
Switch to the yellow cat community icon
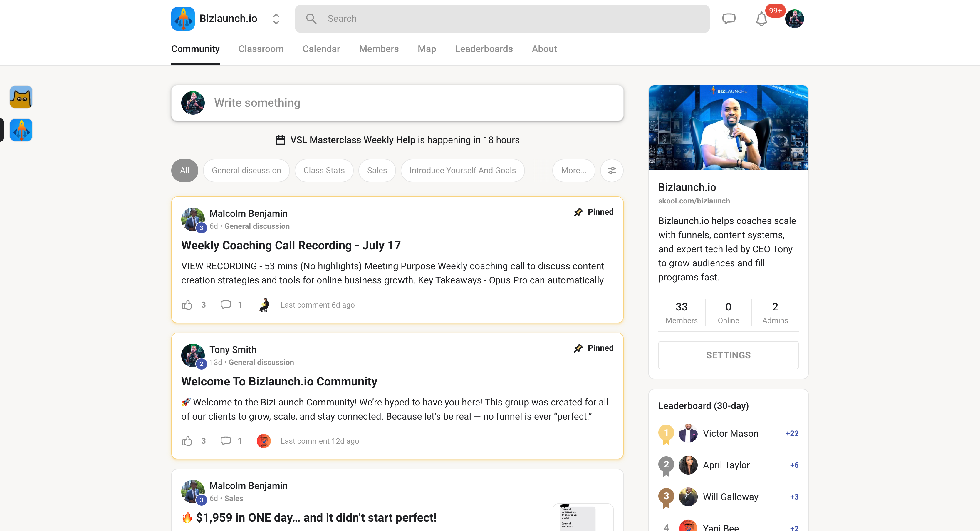point(21,97)
